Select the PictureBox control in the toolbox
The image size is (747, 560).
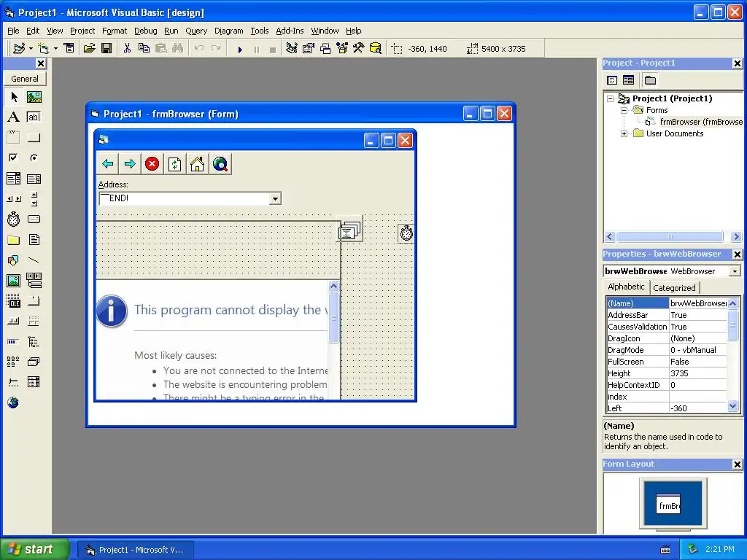34,97
